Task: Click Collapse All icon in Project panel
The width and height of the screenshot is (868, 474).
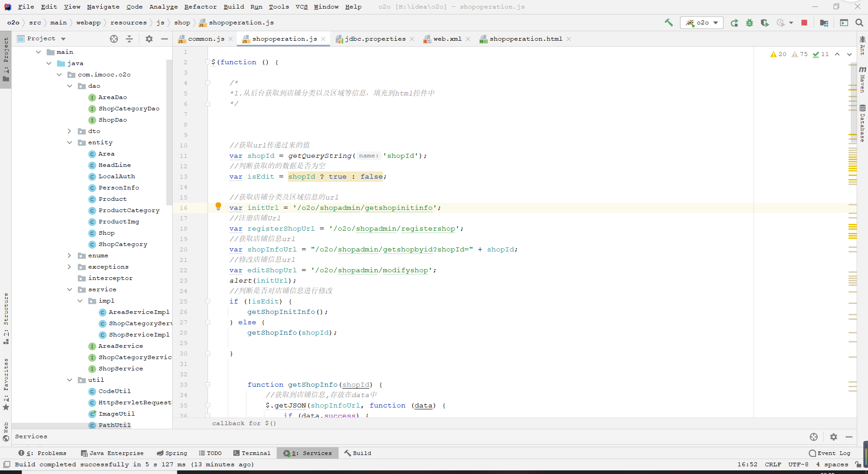Action: coord(129,39)
